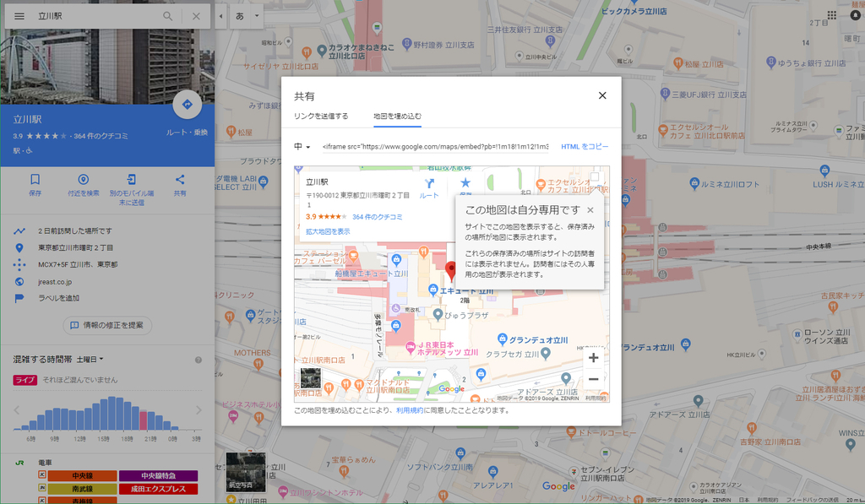Open the input method dropdown arrow

(257, 16)
